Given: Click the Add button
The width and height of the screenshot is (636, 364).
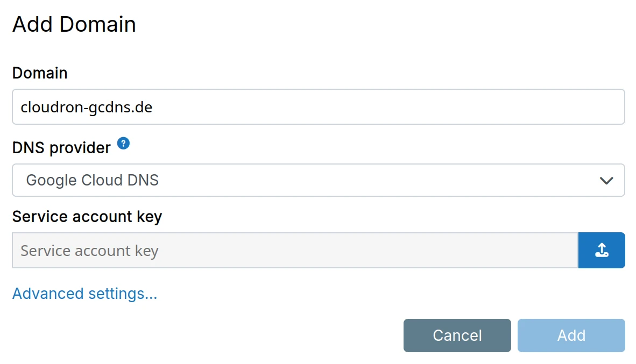Looking at the screenshot, I should pyautogui.click(x=571, y=336).
